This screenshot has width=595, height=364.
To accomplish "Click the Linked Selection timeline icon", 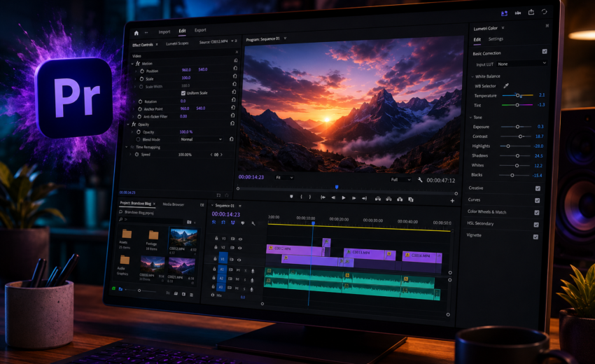I will pyautogui.click(x=232, y=223).
